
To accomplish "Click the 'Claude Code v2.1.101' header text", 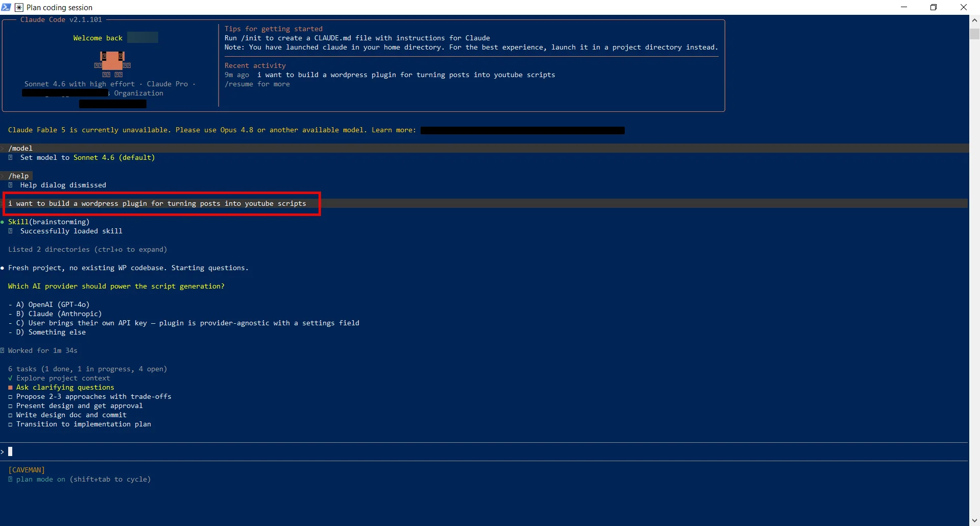I will 61,20.
